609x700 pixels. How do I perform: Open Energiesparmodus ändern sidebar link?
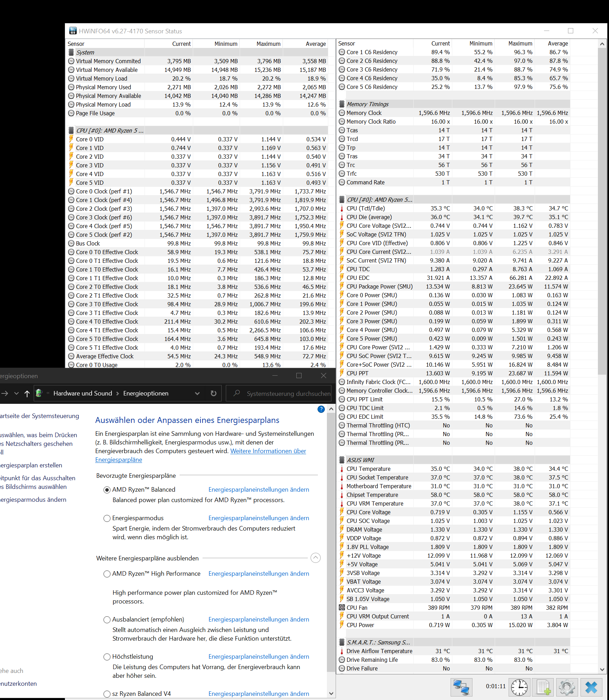point(33,500)
